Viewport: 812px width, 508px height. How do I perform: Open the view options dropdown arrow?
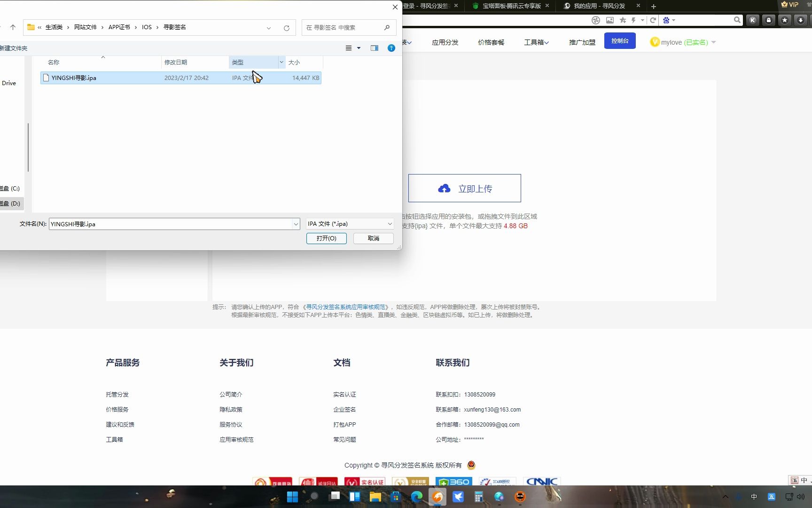coord(359,48)
